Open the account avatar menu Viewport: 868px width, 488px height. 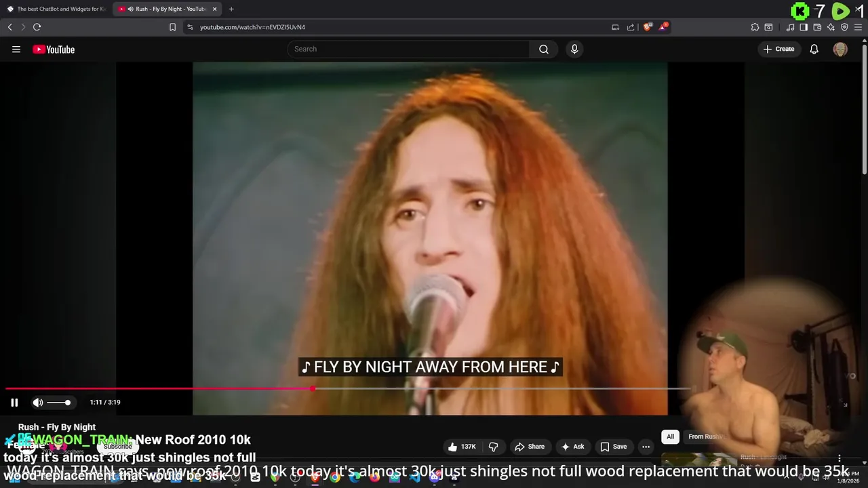tap(840, 49)
